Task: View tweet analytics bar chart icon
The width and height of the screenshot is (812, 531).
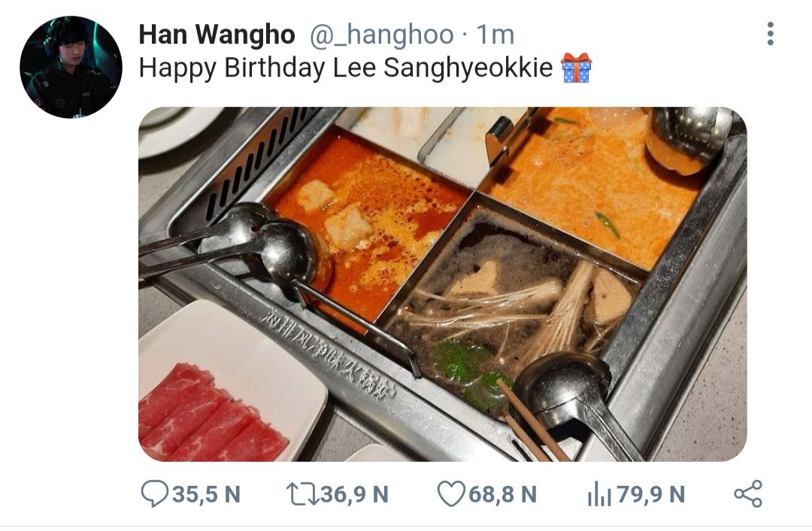Action: [x=600, y=493]
